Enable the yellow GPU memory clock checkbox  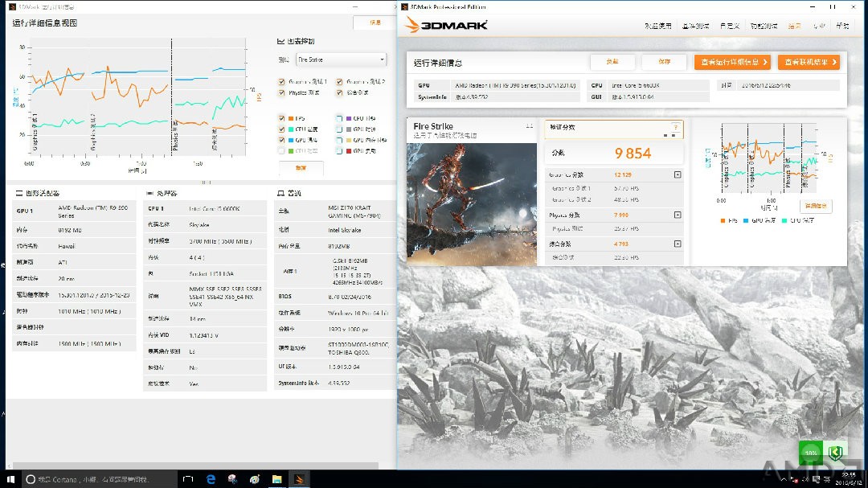(x=339, y=140)
